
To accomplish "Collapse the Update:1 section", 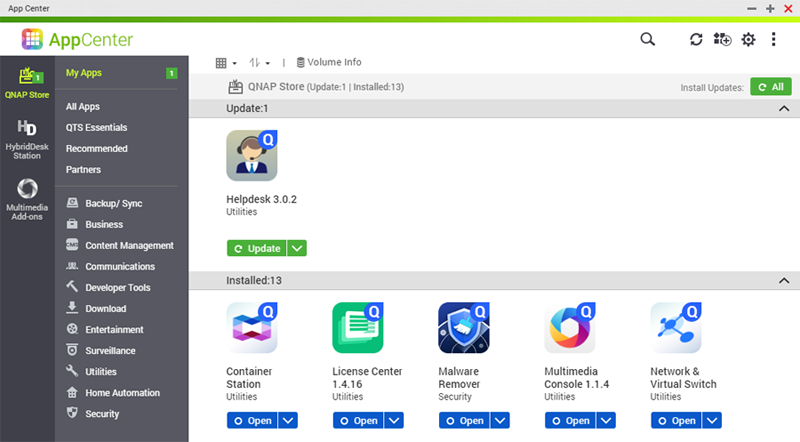I will [784, 108].
